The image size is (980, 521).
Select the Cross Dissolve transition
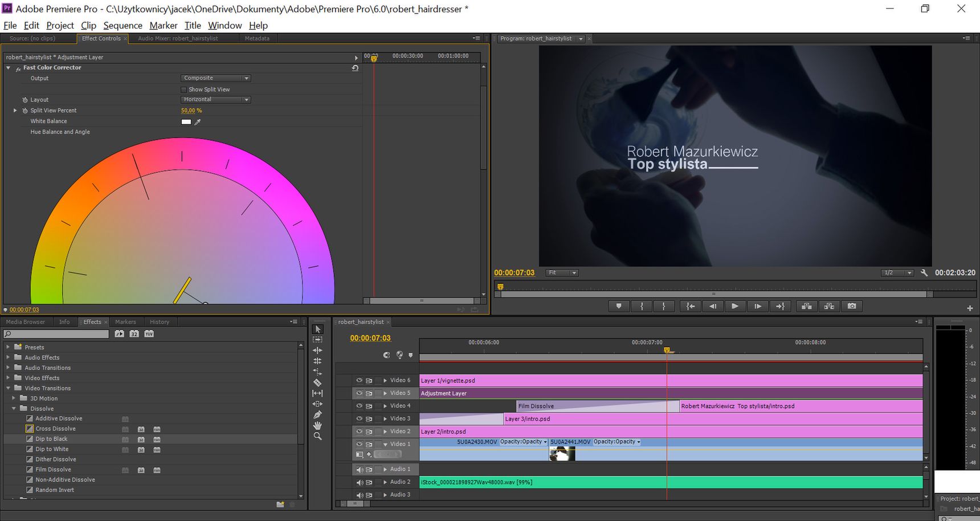pos(55,429)
